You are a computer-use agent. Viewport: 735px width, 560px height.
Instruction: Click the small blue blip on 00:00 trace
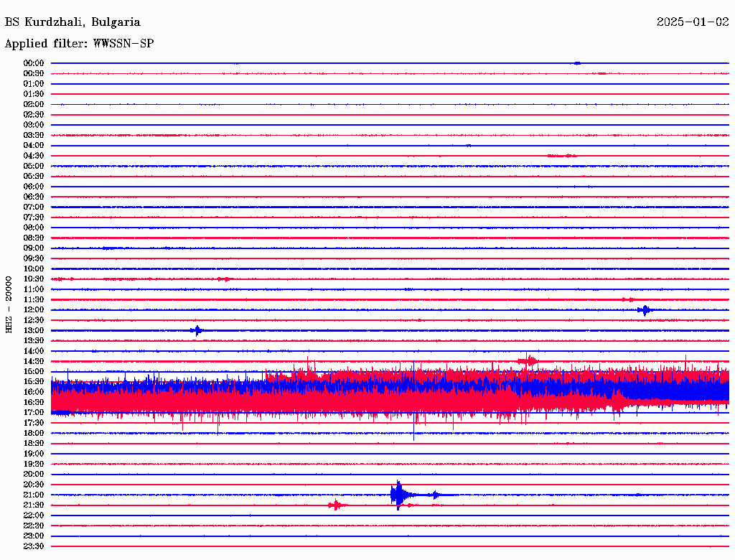tap(578, 63)
